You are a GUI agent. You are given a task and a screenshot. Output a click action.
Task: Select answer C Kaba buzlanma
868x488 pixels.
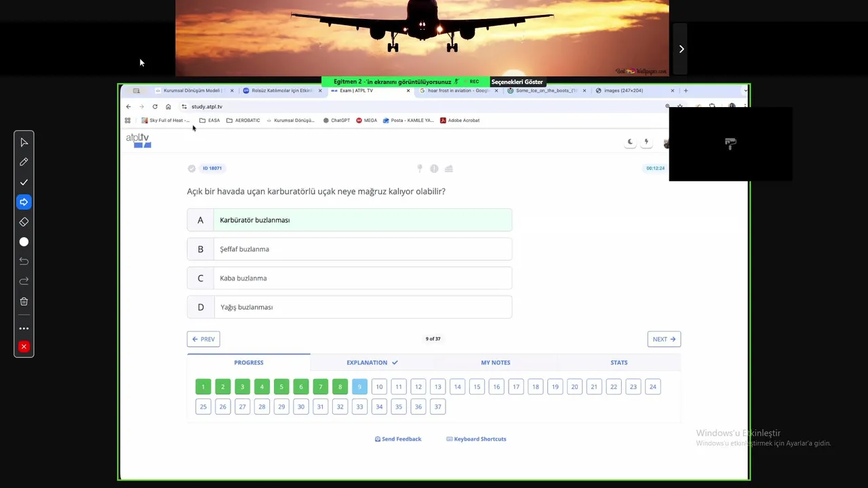[x=349, y=279]
